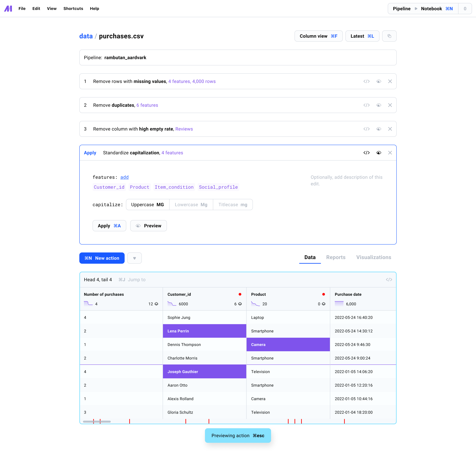Toggle preview eye for step 1

click(x=378, y=81)
